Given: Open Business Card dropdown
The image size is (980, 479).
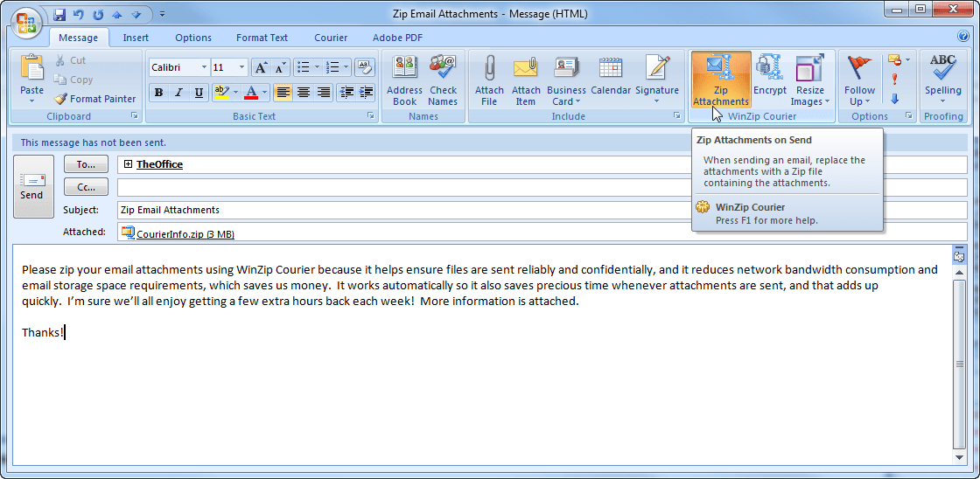Looking at the screenshot, I should tap(566, 80).
